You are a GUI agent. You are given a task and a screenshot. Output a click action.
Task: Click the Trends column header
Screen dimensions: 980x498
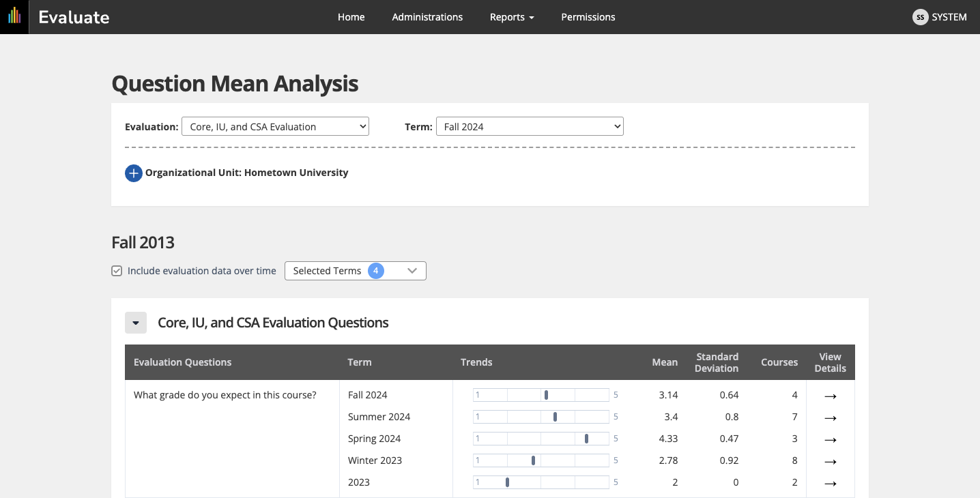click(x=476, y=362)
